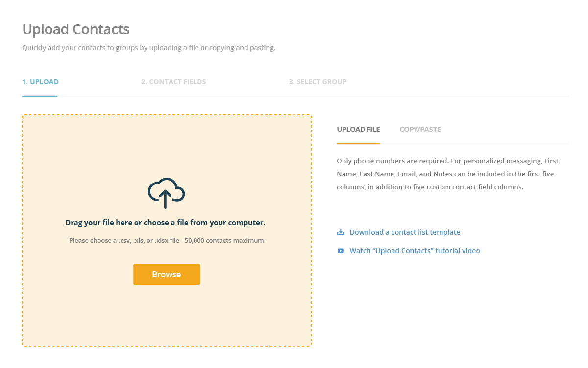
Task: Click the video play icon beside the tutorial link
Action: pos(341,251)
